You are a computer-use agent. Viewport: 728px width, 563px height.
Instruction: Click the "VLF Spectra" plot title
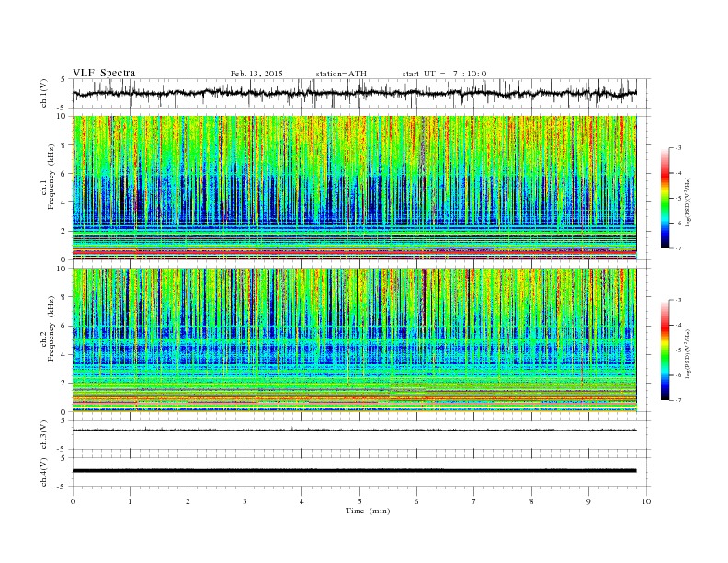[x=104, y=73]
